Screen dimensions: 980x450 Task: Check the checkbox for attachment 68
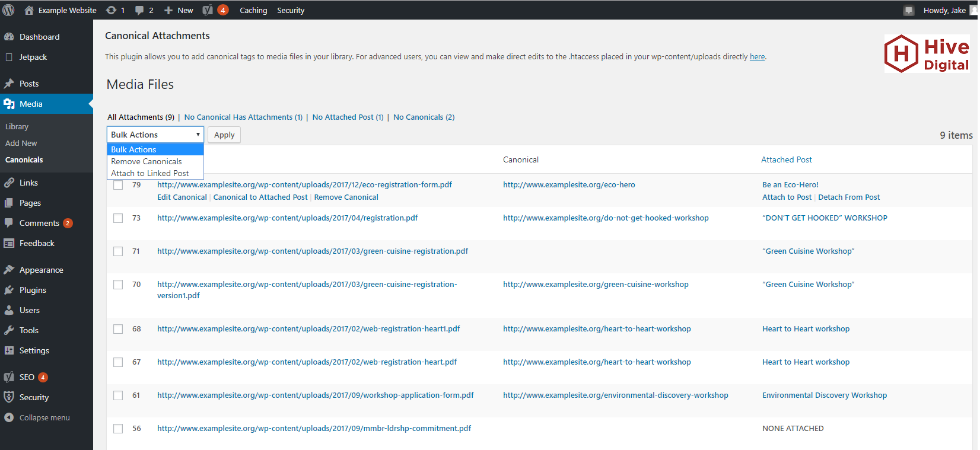(118, 329)
